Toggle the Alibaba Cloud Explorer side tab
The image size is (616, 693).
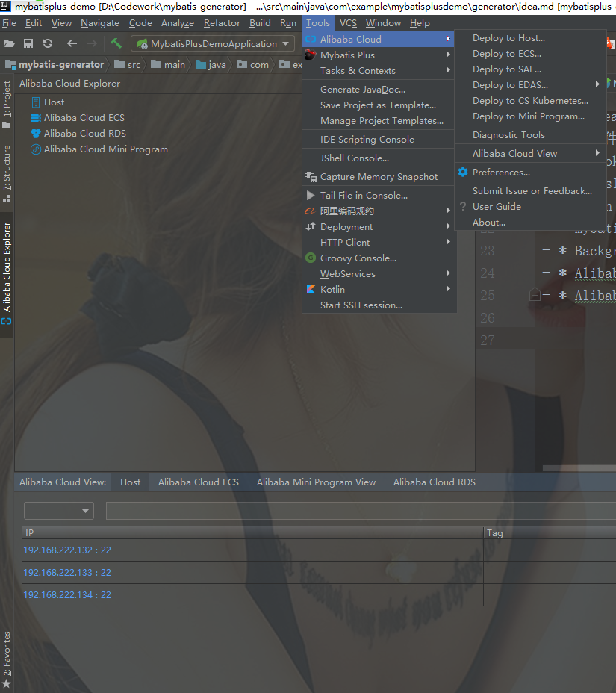point(7,274)
